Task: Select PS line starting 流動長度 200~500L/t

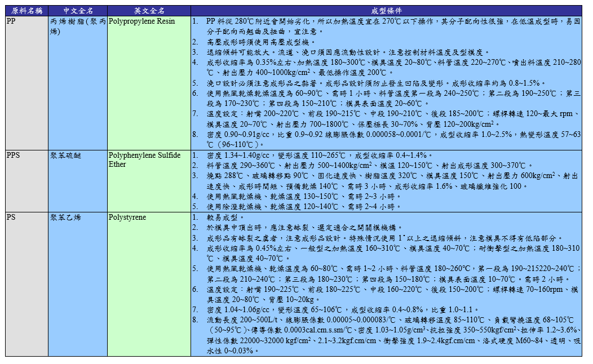Action: tap(389, 319)
